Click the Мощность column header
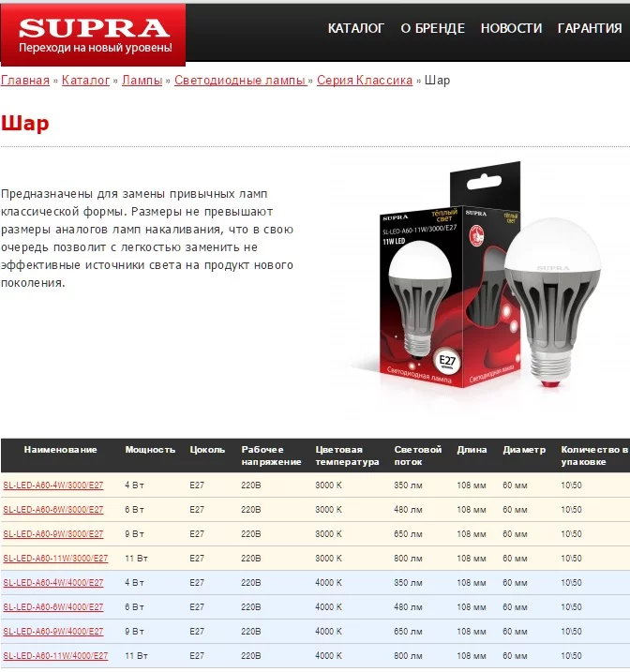Screen dimensions: 630x672 pyautogui.click(x=150, y=450)
